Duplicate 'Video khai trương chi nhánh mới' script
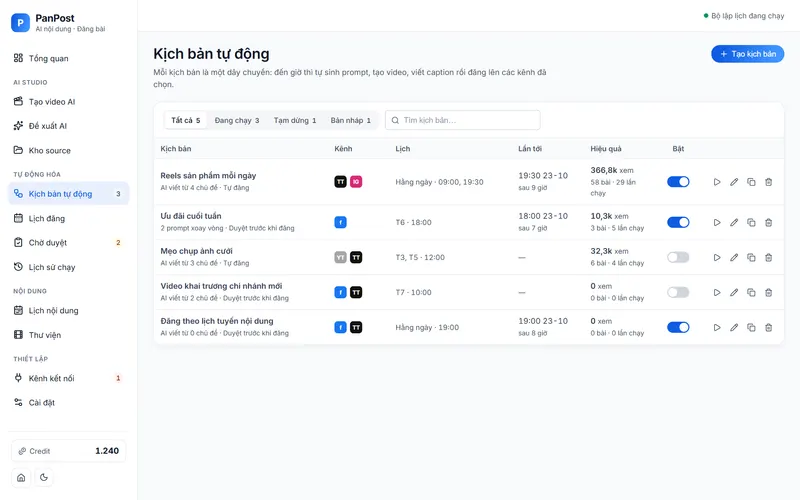 (x=751, y=292)
